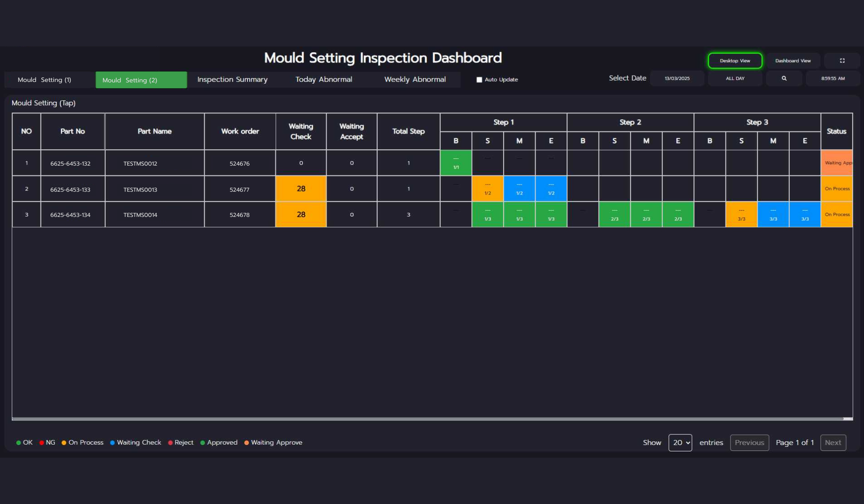864x504 pixels.
Task: Click the search magnifier icon
Action: point(784,78)
